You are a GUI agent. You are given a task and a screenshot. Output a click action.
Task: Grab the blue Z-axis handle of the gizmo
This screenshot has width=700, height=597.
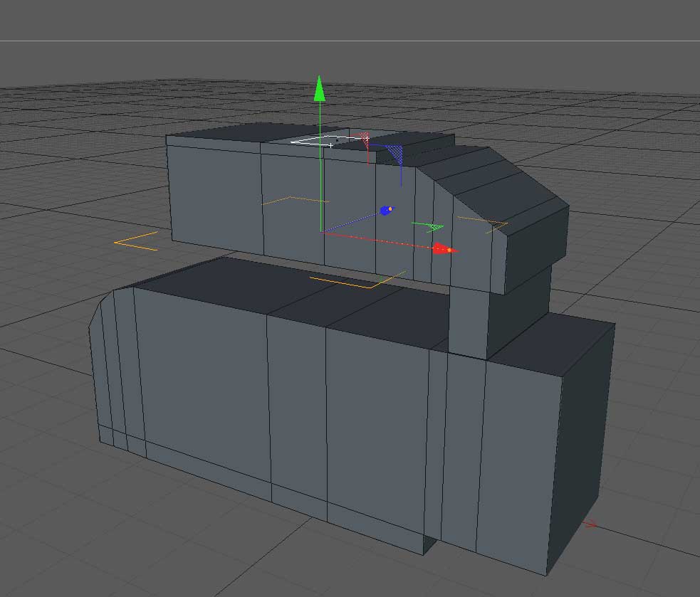pyautogui.click(x=387, y=210)
